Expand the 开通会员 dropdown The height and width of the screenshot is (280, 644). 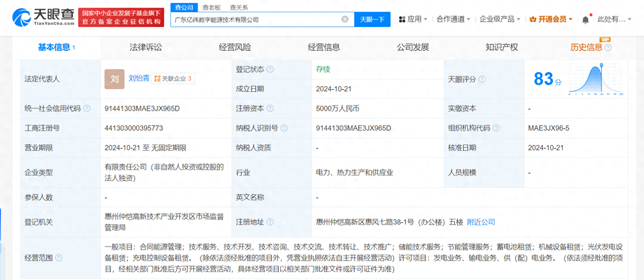point(571,19)
